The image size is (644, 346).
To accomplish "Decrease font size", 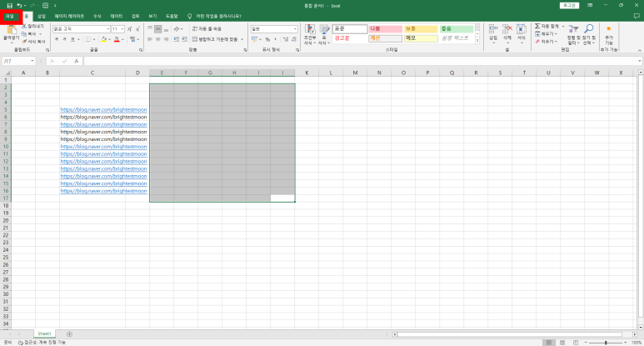I will [137, 29].
